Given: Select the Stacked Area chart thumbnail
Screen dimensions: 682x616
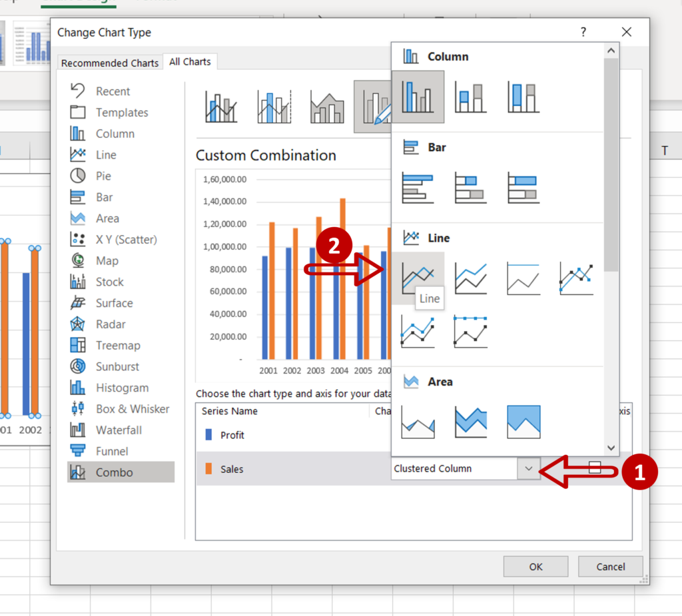Looking at the screenshot, I should pos(471,422).
